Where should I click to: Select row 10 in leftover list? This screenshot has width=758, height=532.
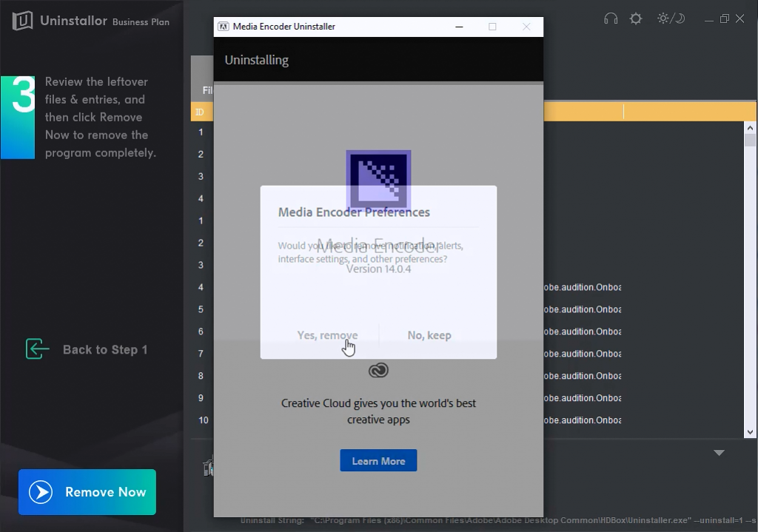click(x=203, y=420)
